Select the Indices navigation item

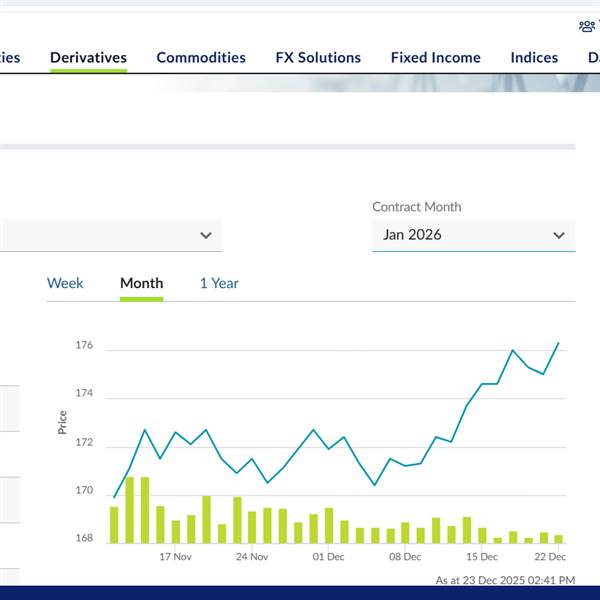pos(534,57)
